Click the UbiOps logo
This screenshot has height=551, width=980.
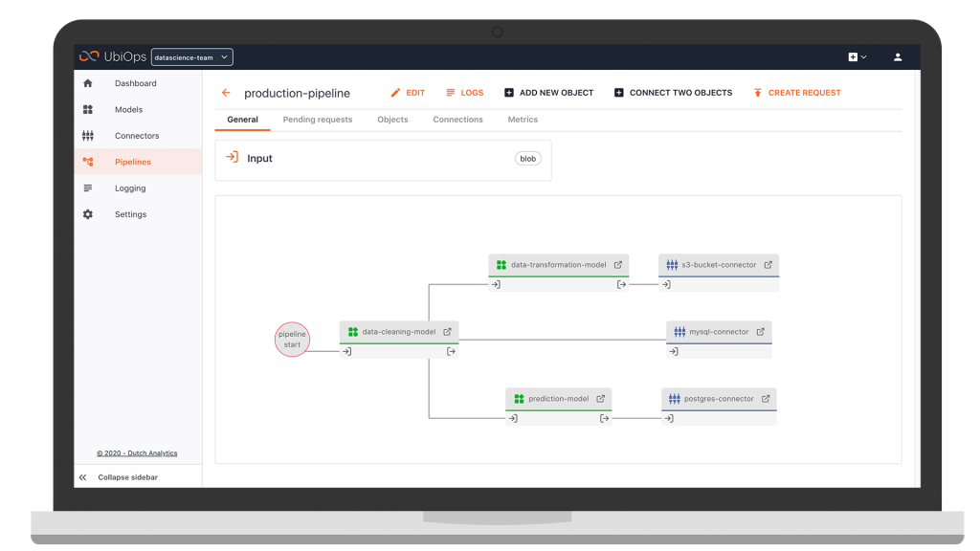113,56
